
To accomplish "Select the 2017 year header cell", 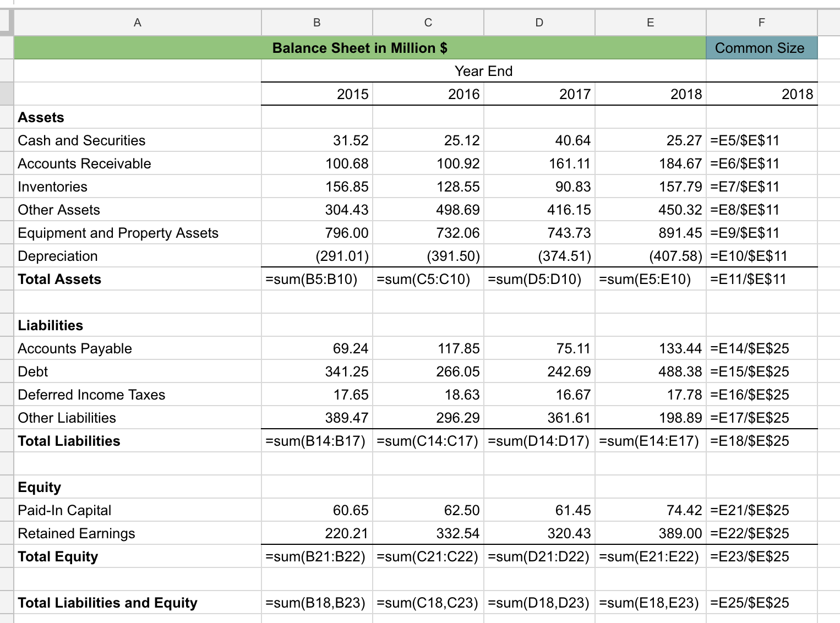I will [539, 94].
